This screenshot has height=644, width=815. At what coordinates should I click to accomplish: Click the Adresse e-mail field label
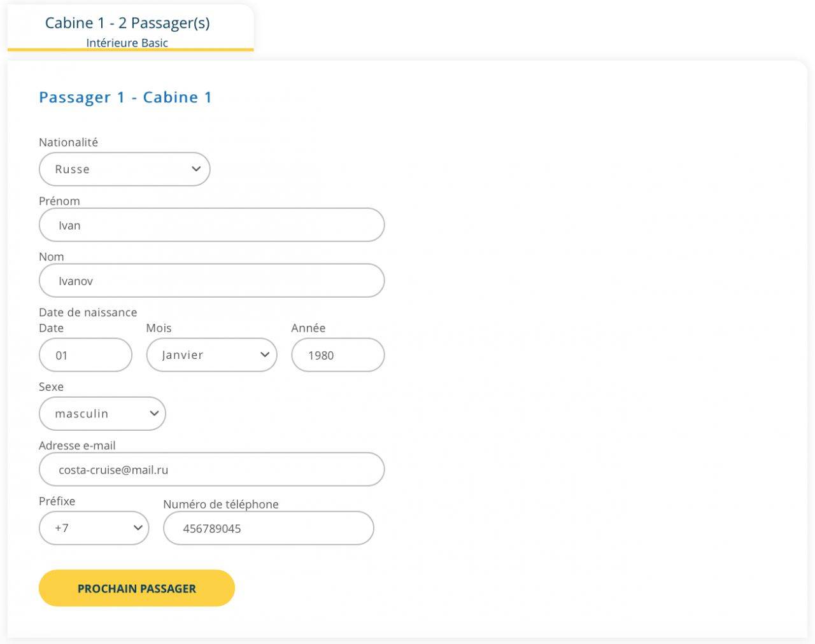(x=77, y=445)
